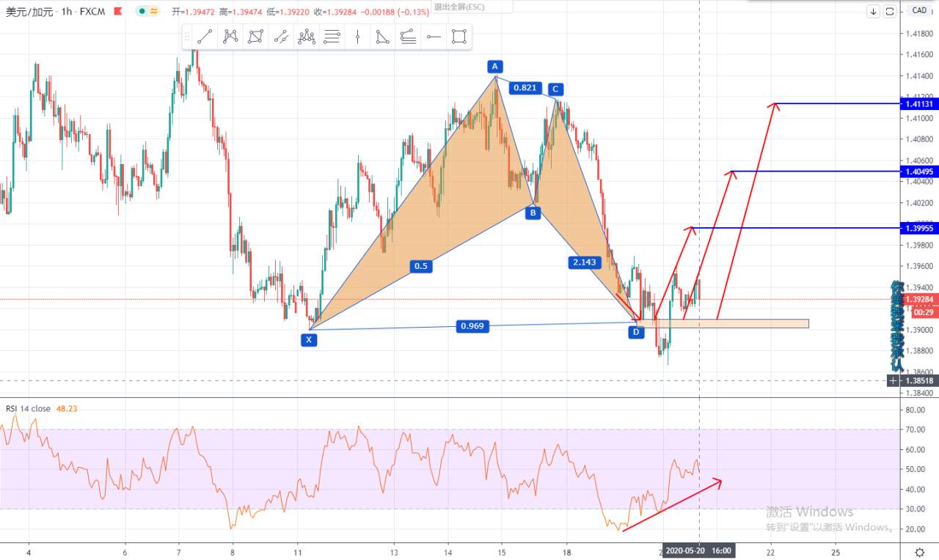Select the XABCD pattern drawing tool

tap(230, 37)
